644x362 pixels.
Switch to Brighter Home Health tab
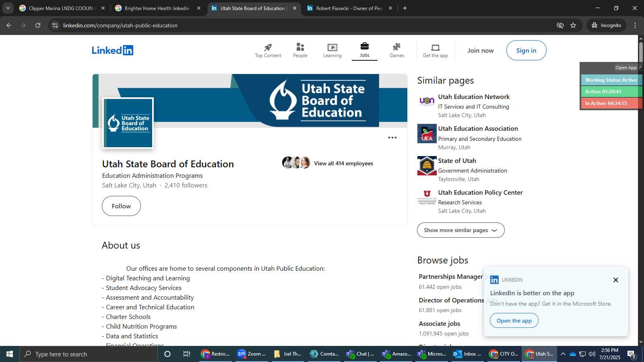[x=157, y=8]
